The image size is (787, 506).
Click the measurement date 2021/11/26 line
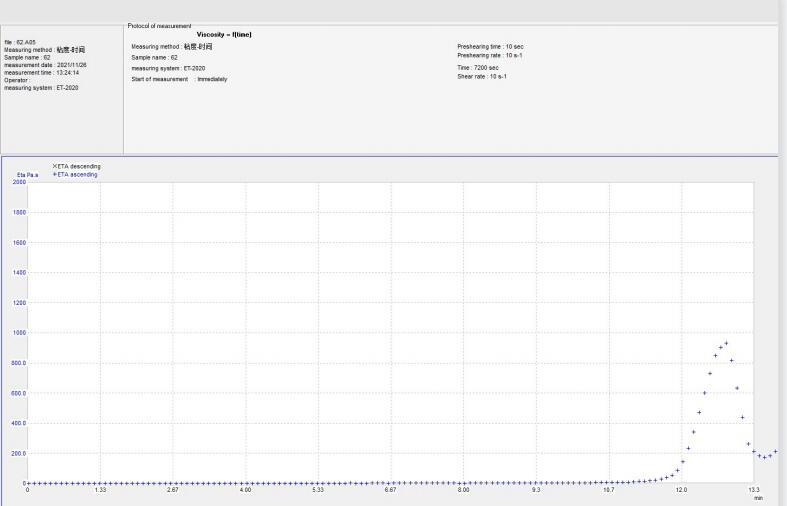[x=45, y=65]
